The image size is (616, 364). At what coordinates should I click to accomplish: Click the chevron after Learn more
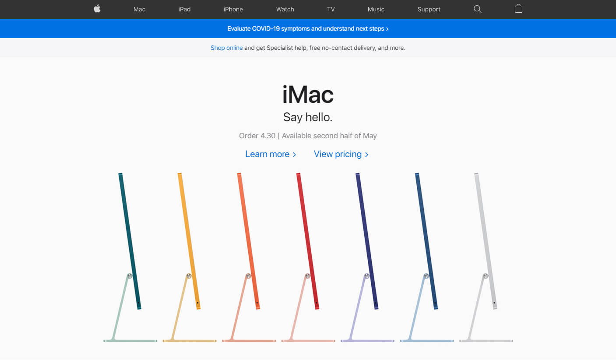tap(294, 154)
